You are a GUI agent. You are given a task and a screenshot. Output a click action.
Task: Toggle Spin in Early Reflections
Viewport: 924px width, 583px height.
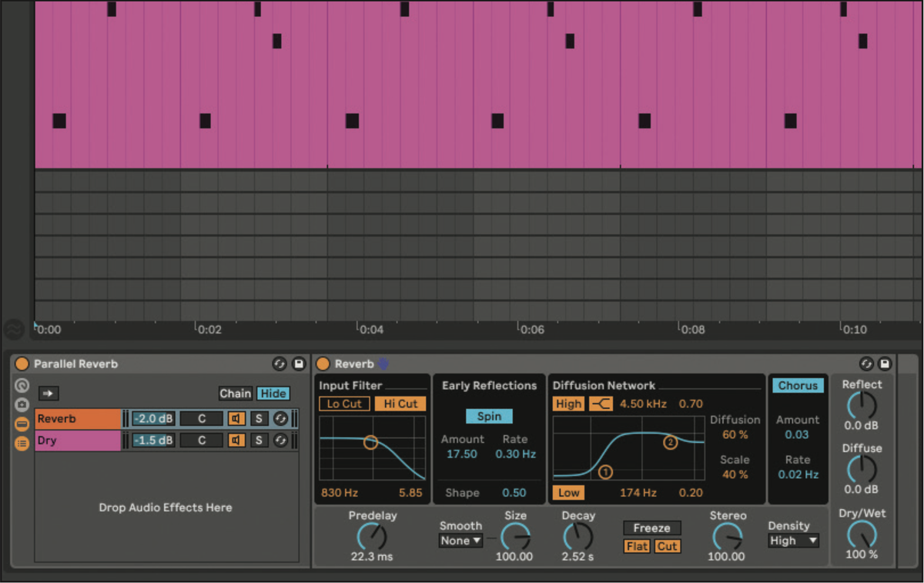pos(488,416)
